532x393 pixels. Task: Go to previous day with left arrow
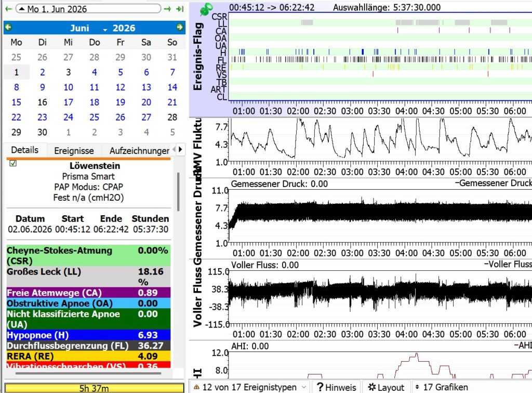pyautogui.click(x=8, y=9)
